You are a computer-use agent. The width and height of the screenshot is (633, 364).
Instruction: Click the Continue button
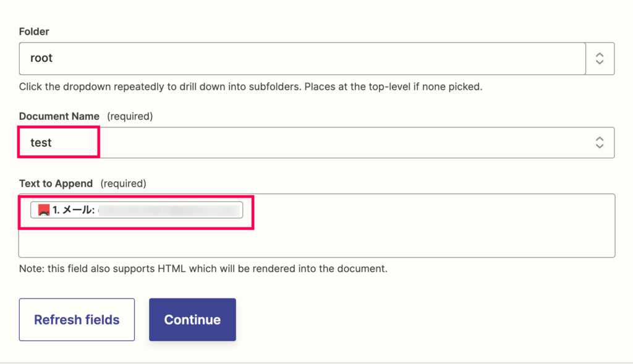tap(192, 320)
